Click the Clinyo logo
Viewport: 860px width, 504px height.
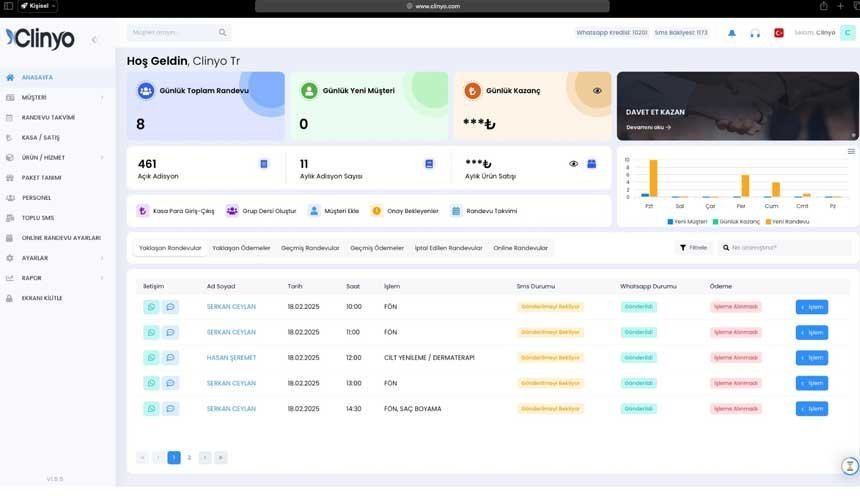click(x=40, y=38)
